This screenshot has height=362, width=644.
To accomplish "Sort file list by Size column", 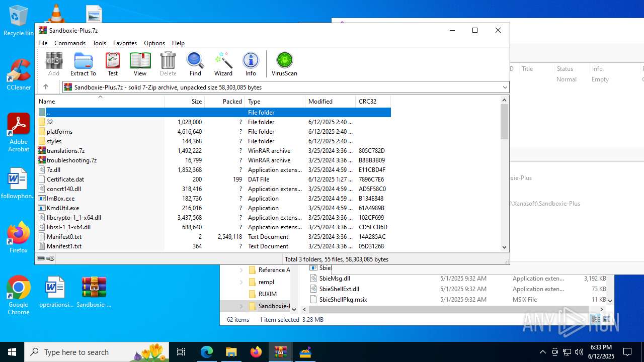I will click(185, 101).
